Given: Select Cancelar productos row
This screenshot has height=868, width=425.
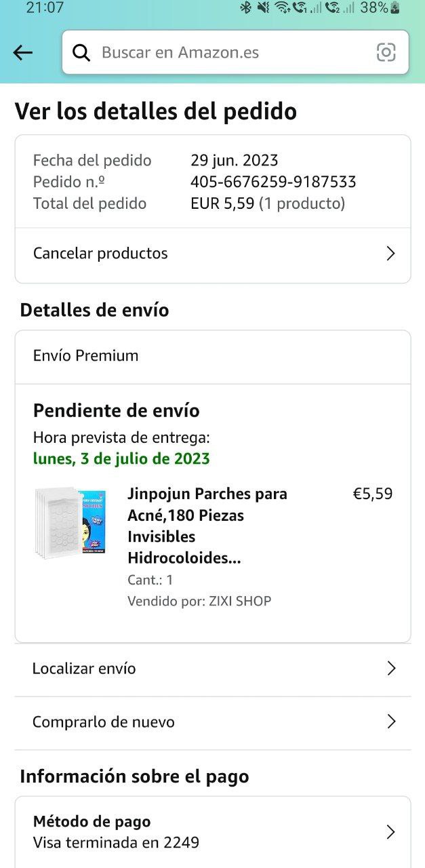Looking at the screenshot, I should [x=213, y=254].
